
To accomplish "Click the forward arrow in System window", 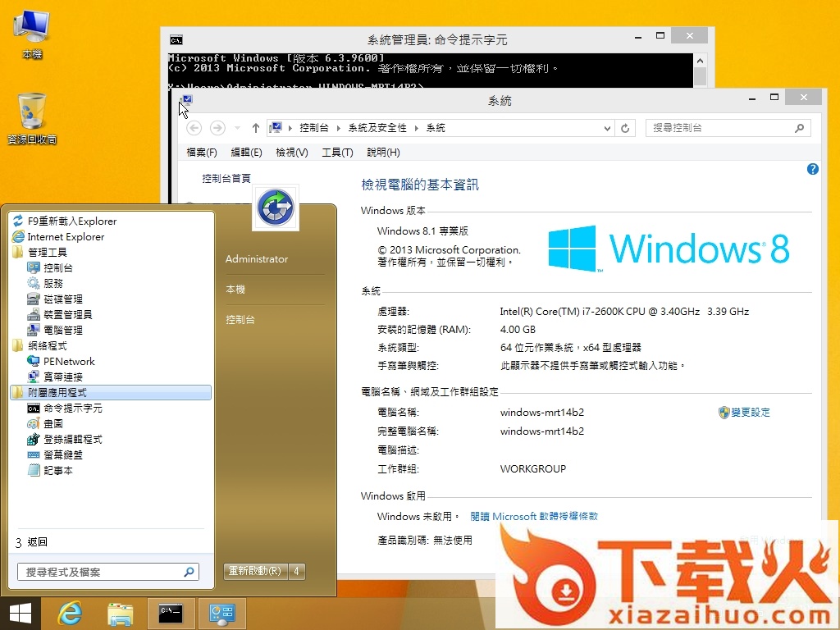I will 217,128.
